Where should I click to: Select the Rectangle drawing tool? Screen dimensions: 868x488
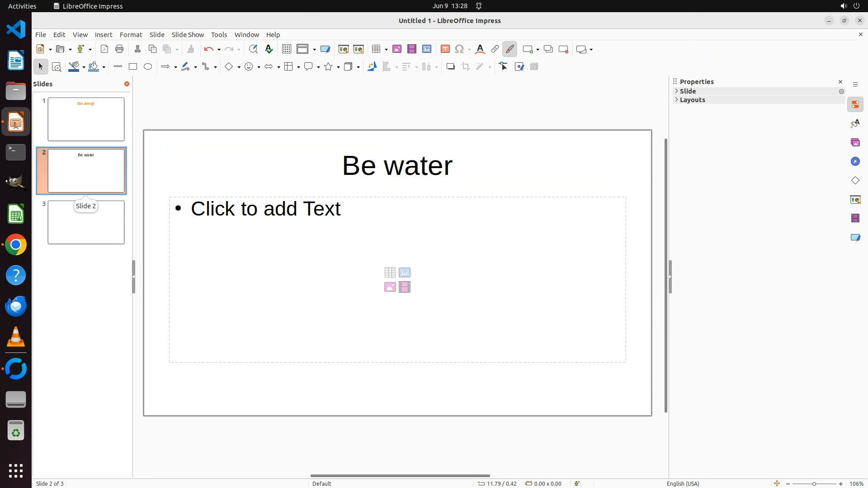click(133, 67)
